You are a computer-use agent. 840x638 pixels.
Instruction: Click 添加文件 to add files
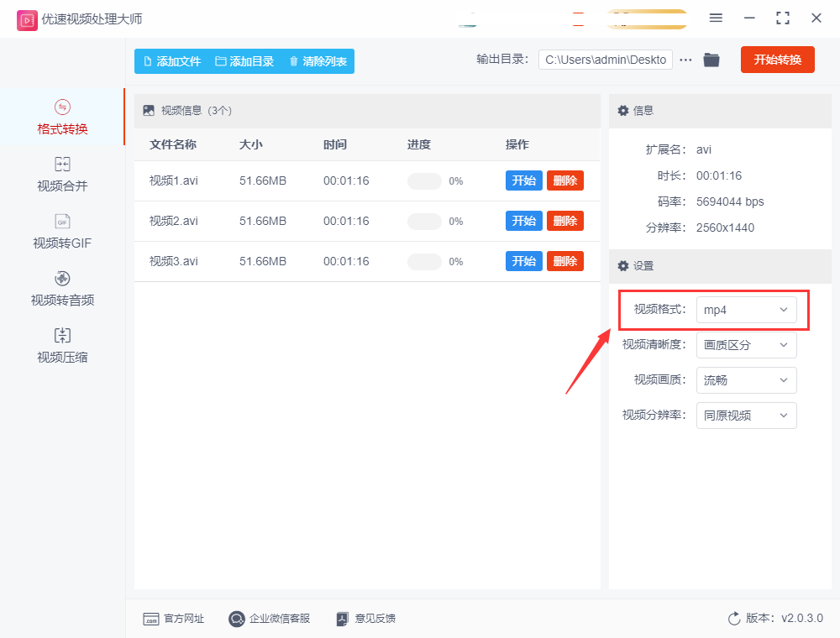(x=171, y=60)
